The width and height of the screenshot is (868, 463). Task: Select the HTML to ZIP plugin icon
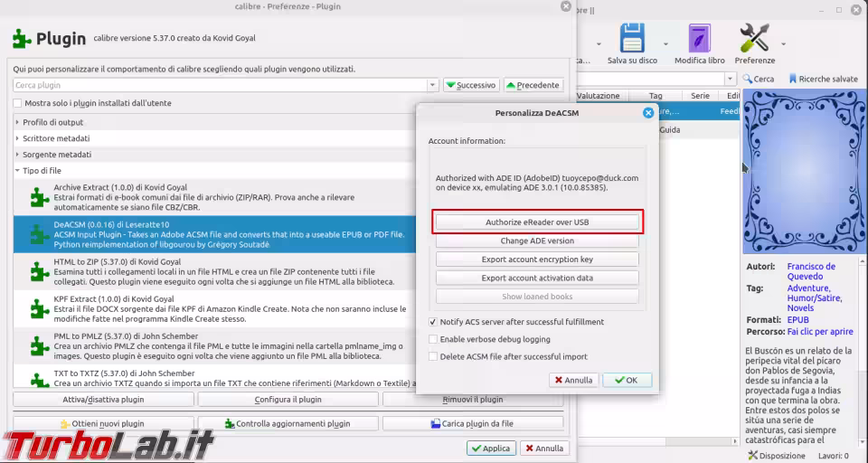[39, 271]
